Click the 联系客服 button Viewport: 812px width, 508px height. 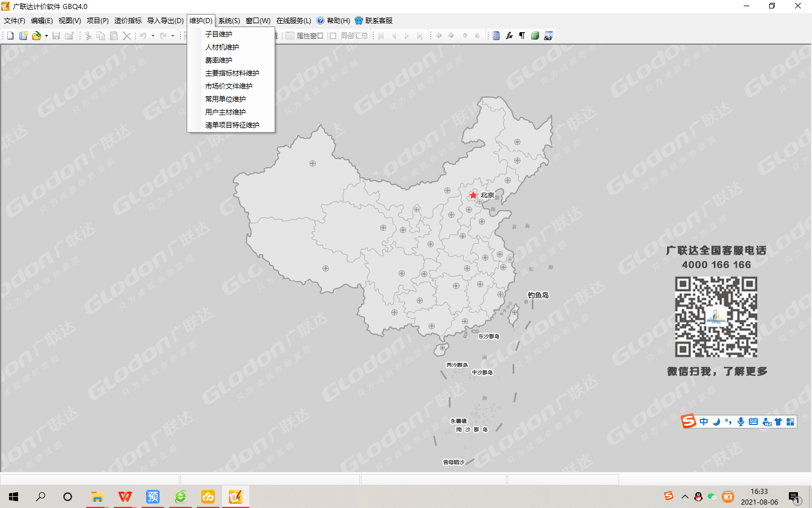373,20
